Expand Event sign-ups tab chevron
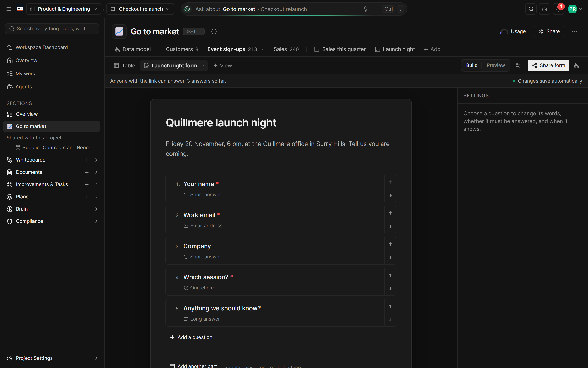Viewport: 588px width, 368px height. pos(263,49)
